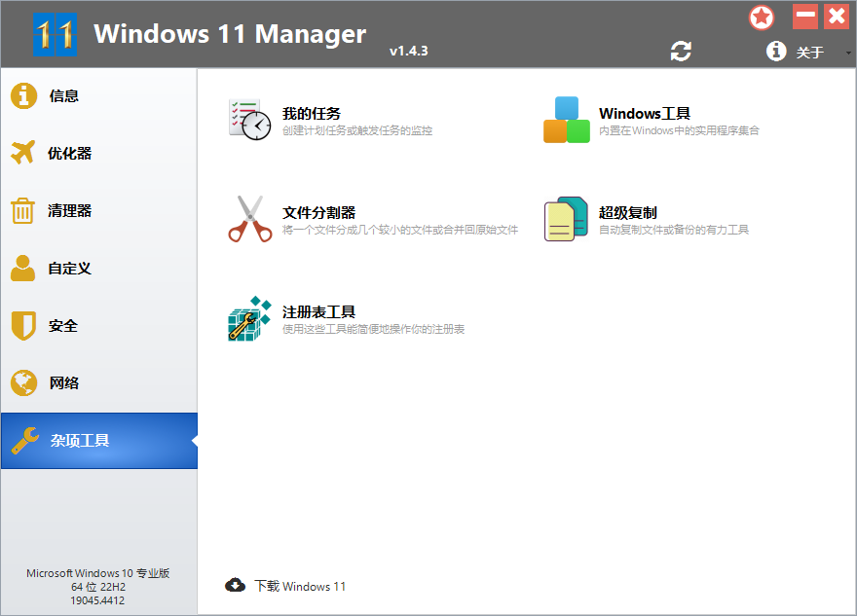
Task: Switch to the 信息 section
Action: pos(25,95)
